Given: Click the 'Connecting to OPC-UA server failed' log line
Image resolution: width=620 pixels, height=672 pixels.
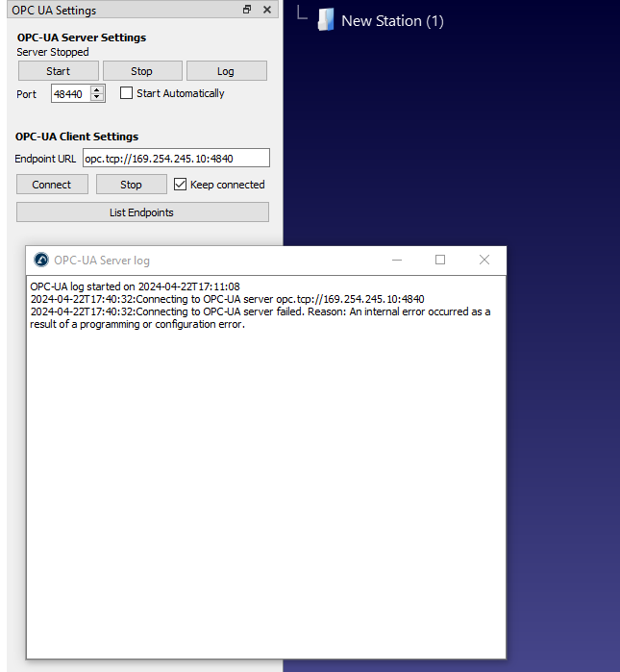Looking at the screenshot, I should coord(260,317).
